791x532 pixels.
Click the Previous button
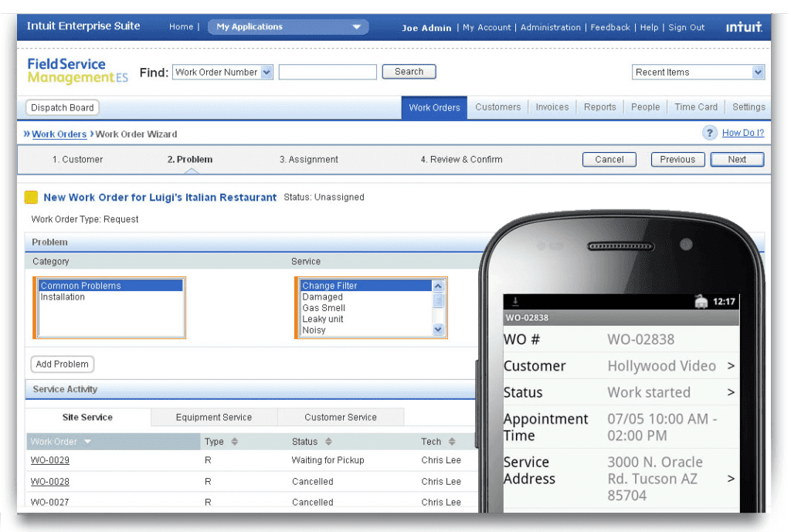pyautogui.click(x=677, y=159)
